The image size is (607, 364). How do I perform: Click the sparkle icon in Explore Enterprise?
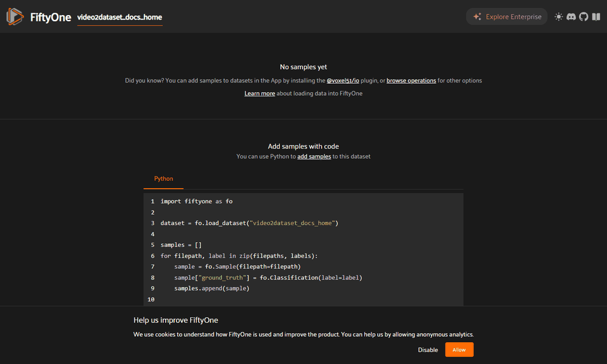(477, 16)
